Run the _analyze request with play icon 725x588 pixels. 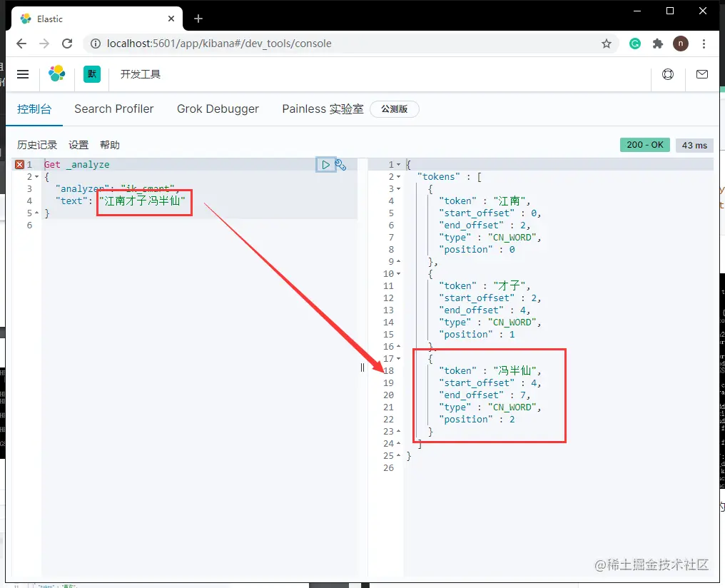click(x=325, y=165)
